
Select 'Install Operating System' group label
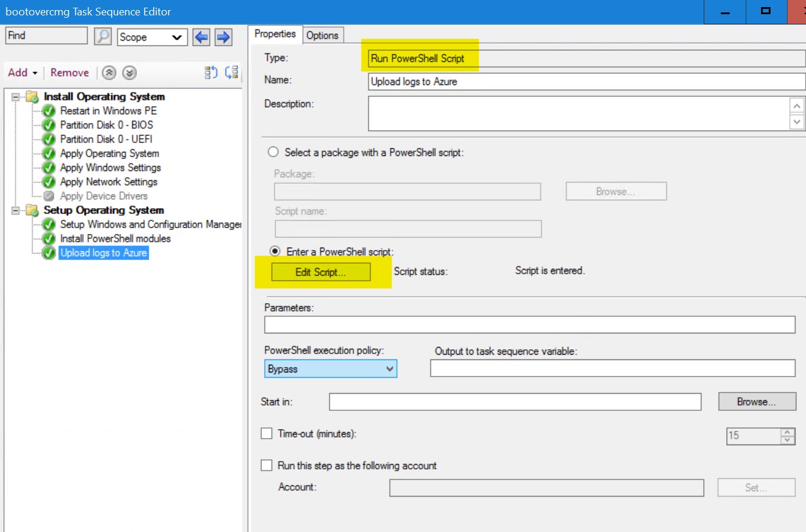[104, 96]
